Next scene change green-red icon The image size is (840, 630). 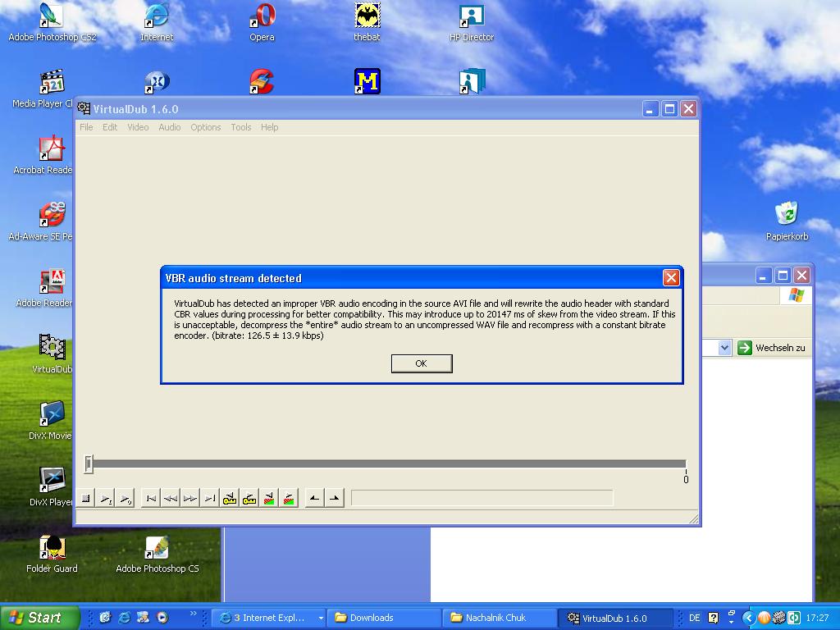click(x=289, y=498)
